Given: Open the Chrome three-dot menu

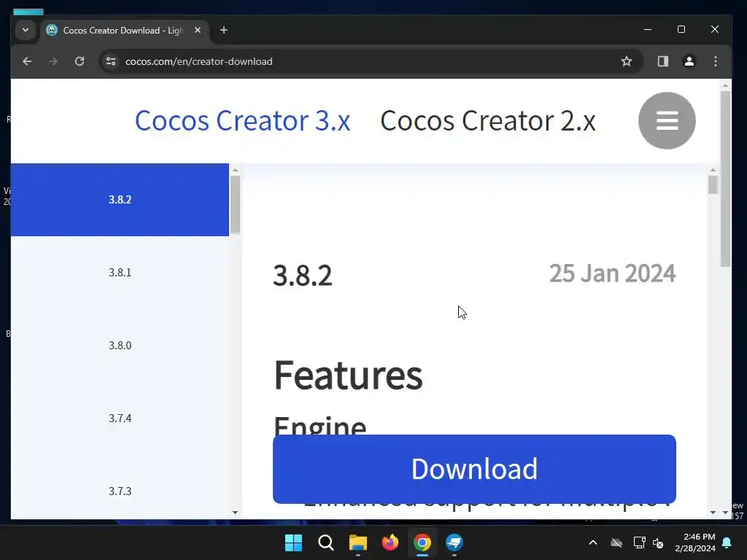Looking at the screenshot, I should [715, 61].
